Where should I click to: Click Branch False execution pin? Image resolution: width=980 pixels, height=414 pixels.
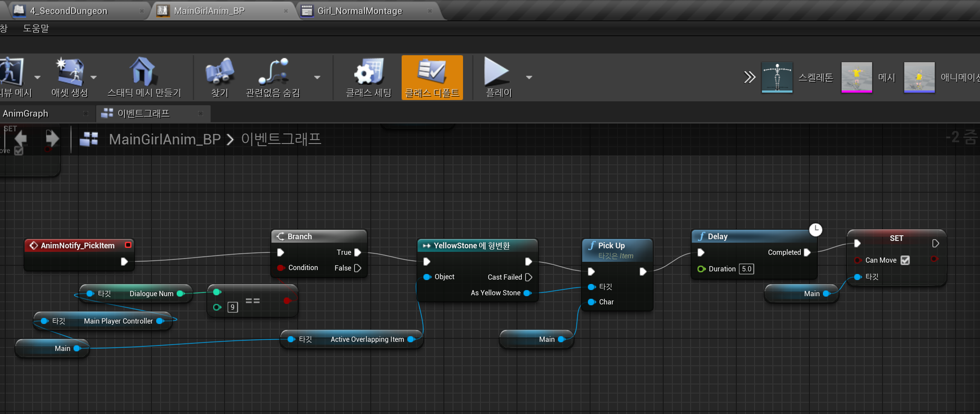[358, 268]
